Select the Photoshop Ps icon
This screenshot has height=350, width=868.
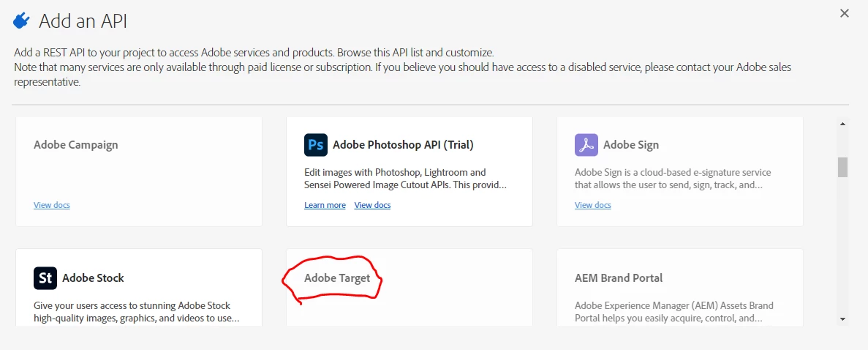315,145
